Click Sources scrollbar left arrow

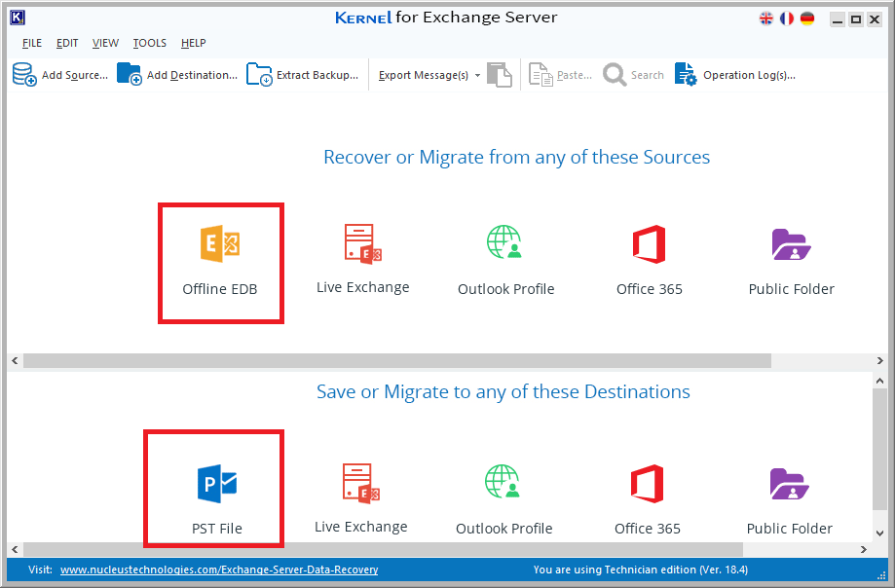coord(15,360)
